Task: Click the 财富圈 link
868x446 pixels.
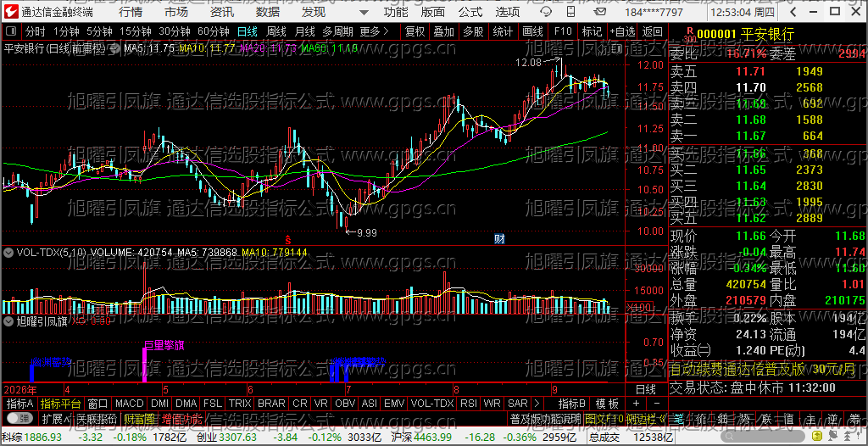Action: click(140, 418)
